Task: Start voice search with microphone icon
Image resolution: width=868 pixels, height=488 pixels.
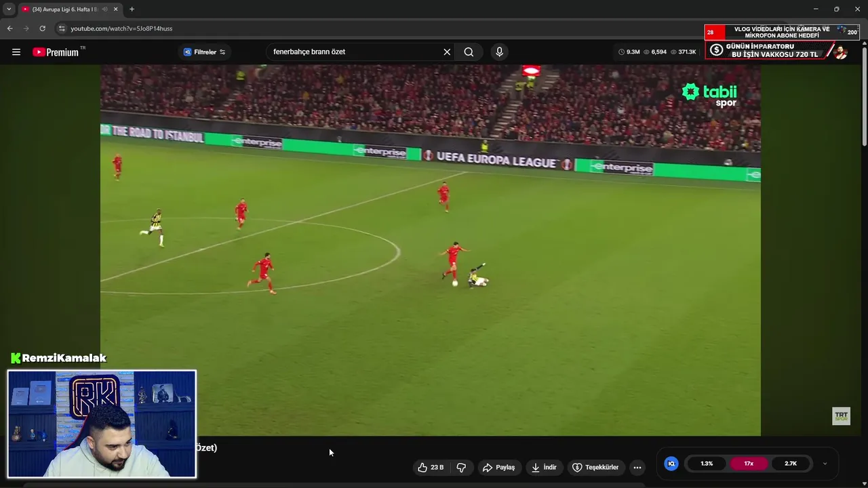Action: 499,52
